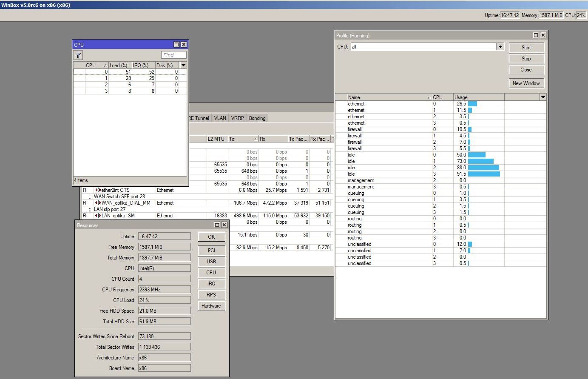This screenshot has width=588, height=379.
Task: Click the Uptime field in Resources
Action: pyautogui.click(x=165, y=237)
